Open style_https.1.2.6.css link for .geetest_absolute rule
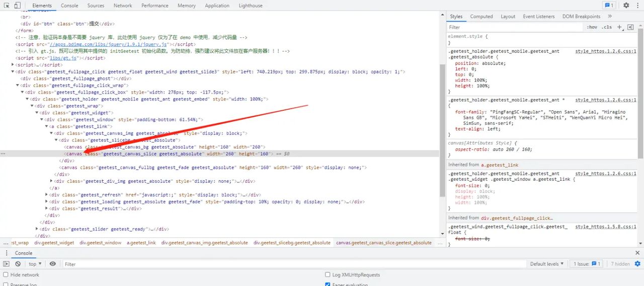The height and width of the screenshot is (286, 644). tap(606, 51)
